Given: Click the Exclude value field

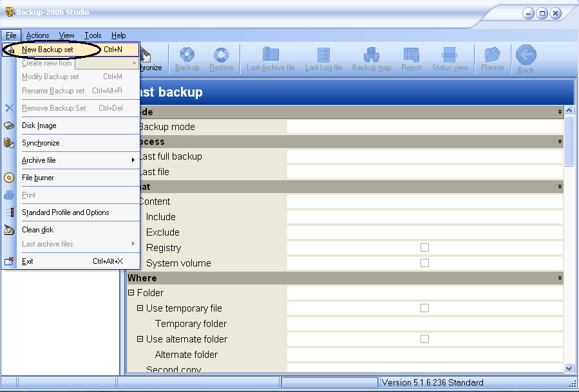Looking at the screenshot, I should [x=425, y=232].
